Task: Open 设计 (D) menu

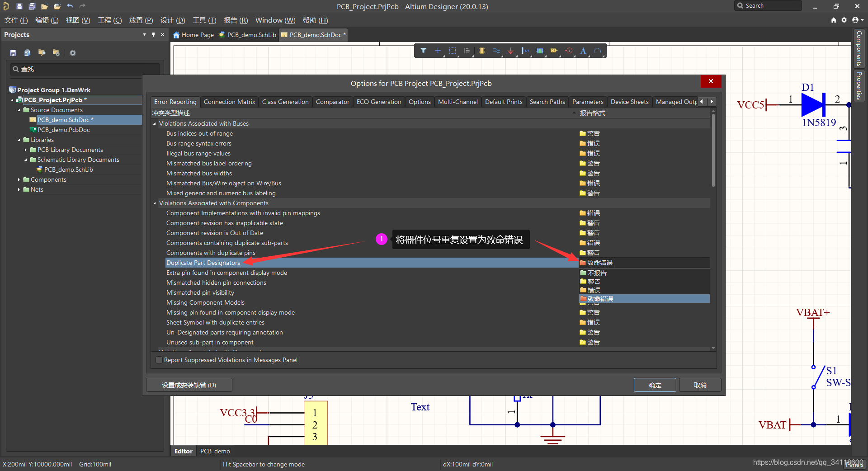Action: 173,20
